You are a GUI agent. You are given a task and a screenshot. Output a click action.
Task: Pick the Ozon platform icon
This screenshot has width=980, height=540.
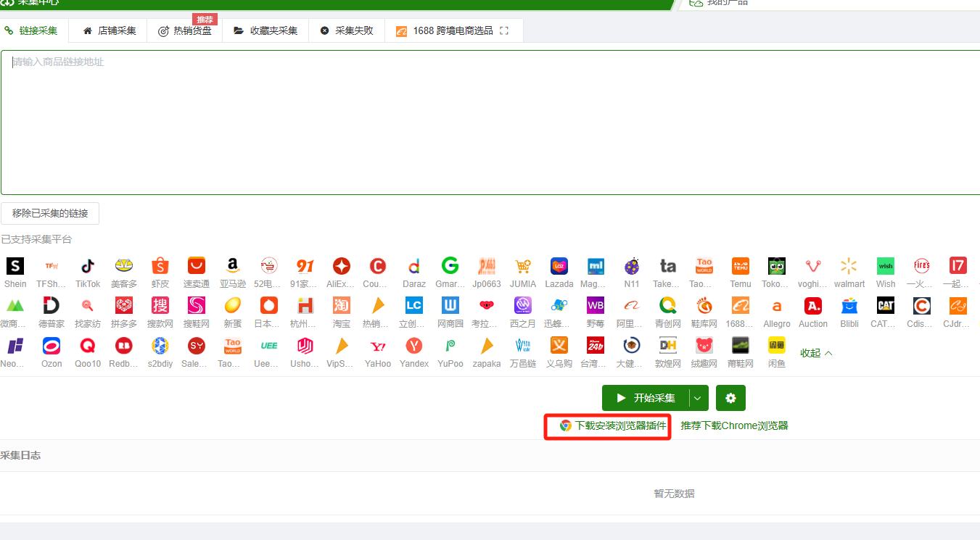click(x=52, y=346)
